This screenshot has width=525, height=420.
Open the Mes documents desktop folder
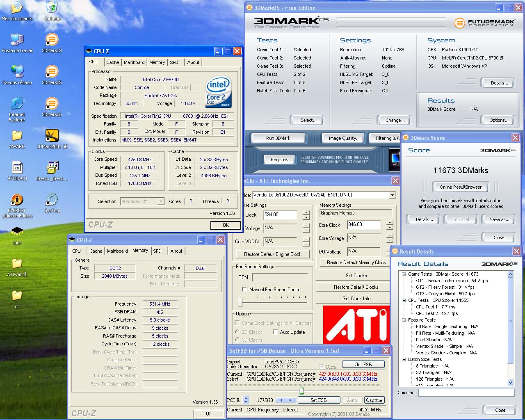click(17, 11)
